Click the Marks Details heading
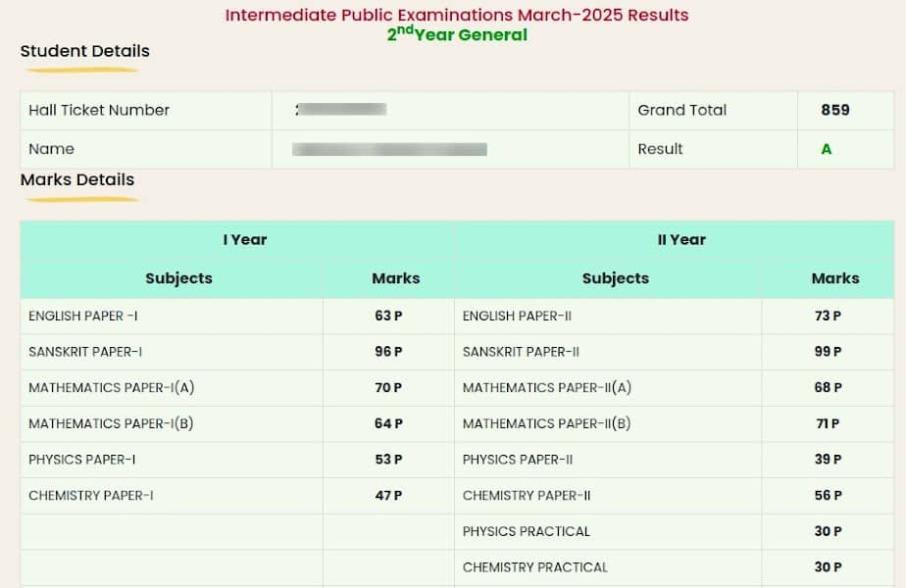Viewport: 906px width, 588px height. click(x=77, y=179)
